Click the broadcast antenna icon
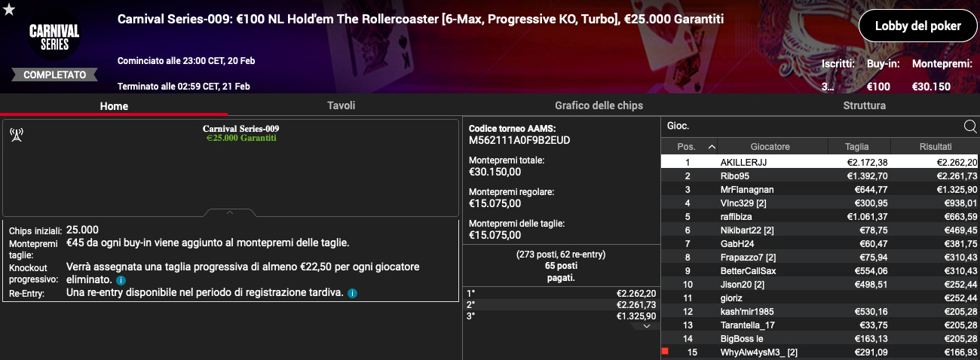The height and width of the screenshot is (360, 980). (x=16, y=135)
